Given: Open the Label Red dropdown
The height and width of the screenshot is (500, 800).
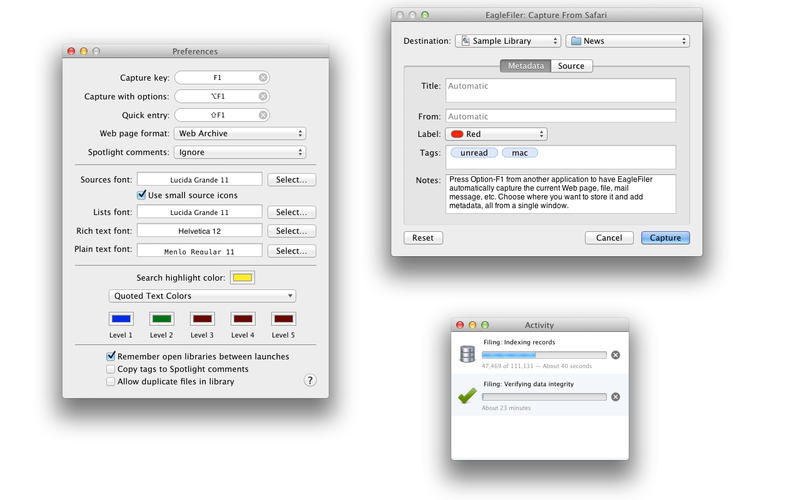Looking at the screenshot, I should point(496,134).
